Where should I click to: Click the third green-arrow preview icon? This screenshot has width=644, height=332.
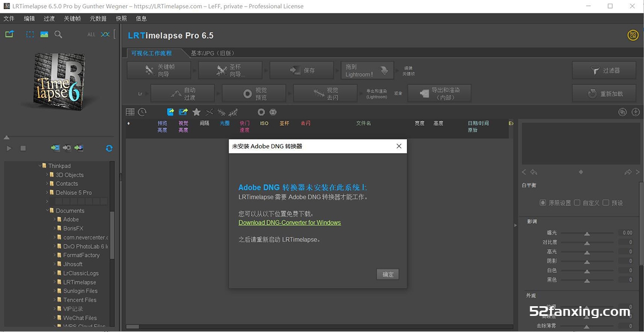(x=79, y=148)
